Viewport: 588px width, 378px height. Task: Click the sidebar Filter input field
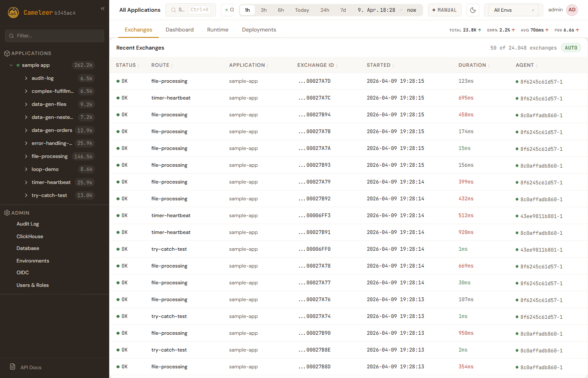[x=55, y=36]
